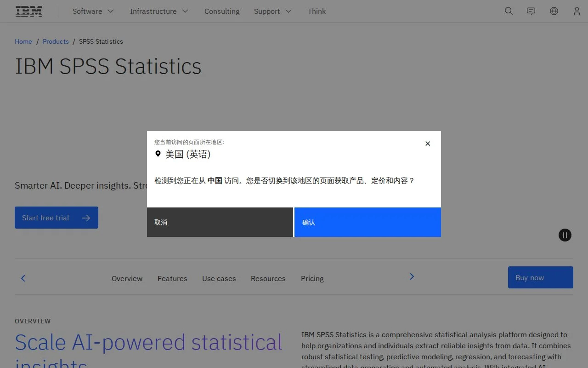Viewport: 588px width, 368px height.
Task: Expand the Support menu
Action: (x=273, y=11)
